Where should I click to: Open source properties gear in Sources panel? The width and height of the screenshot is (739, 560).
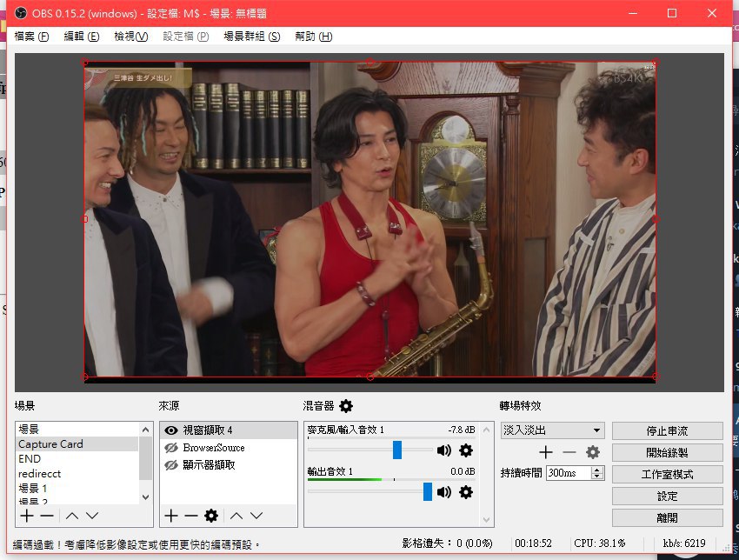[x=210, y=516]
